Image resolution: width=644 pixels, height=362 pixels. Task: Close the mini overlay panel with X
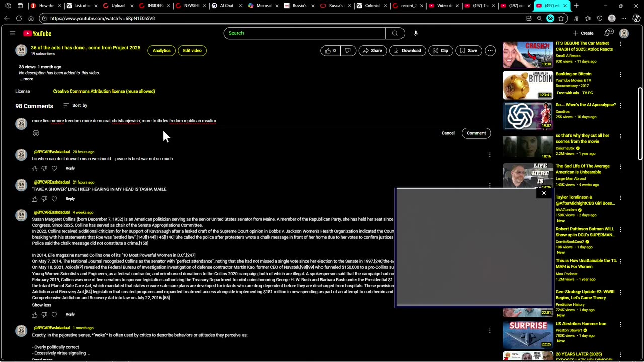(x=544, y=193)
